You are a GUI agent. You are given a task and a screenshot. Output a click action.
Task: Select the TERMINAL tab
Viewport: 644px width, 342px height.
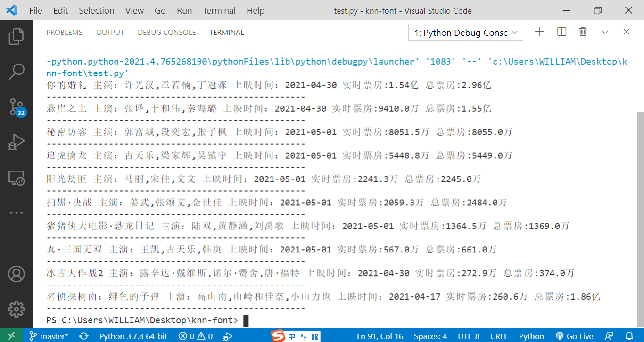pos(227,33)
